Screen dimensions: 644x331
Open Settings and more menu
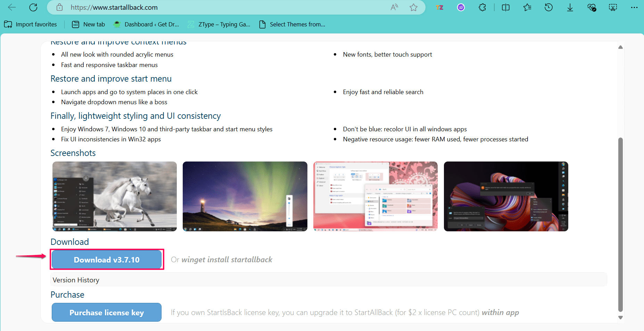[634, 7]
